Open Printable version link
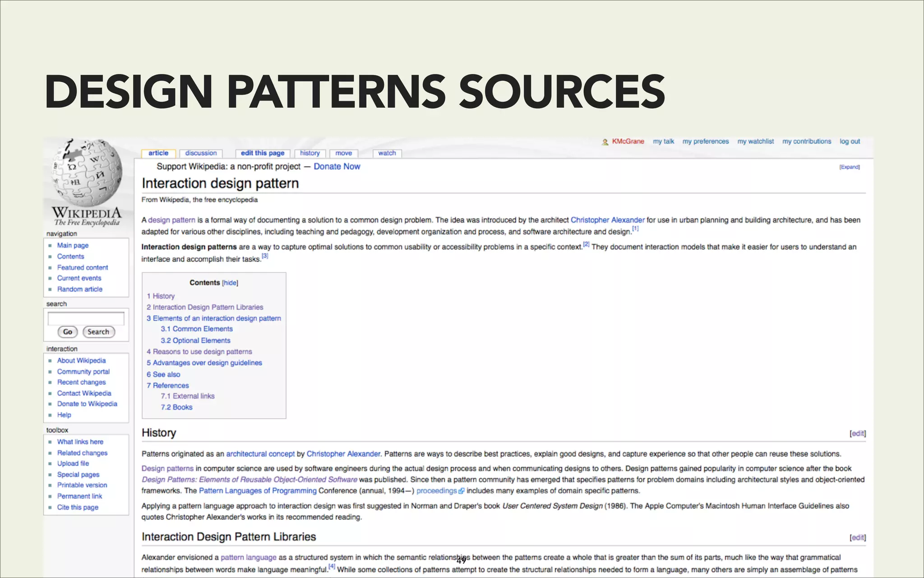 tap(82, 485)
